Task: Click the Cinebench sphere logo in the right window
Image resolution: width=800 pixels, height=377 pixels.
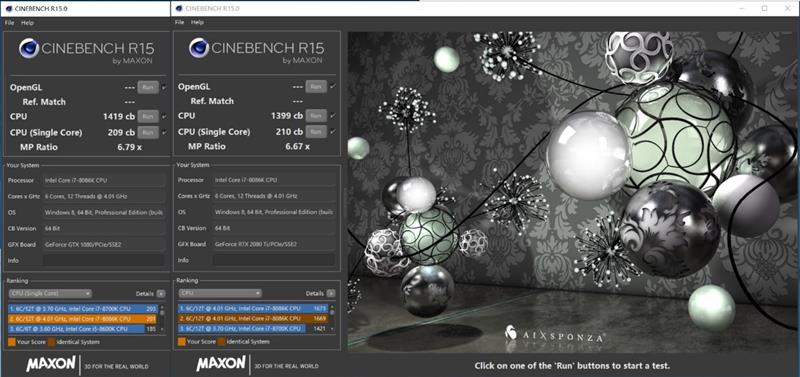Action: (198, 47)
